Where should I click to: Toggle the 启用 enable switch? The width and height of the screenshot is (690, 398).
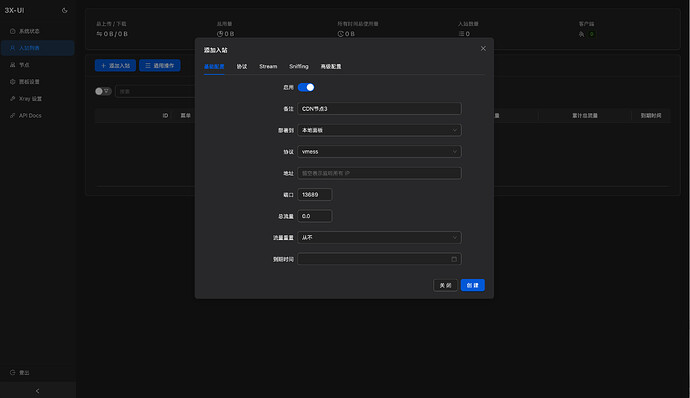pyautogui.click(x=306, y=88)
